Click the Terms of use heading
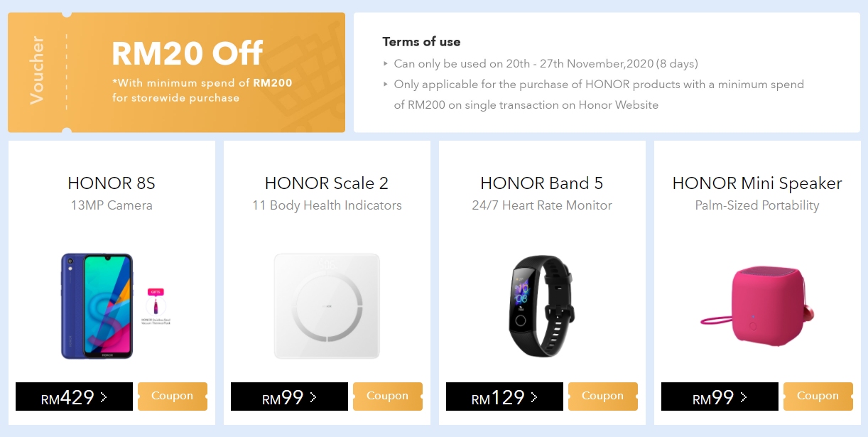 tap(421, 42)
